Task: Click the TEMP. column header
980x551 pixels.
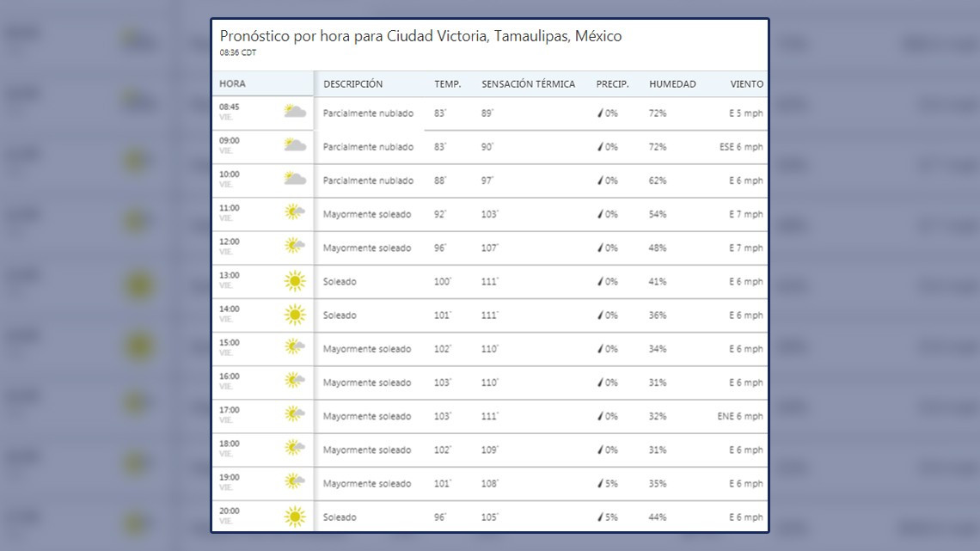Action: pyautogui.click(x=447, y=83)
